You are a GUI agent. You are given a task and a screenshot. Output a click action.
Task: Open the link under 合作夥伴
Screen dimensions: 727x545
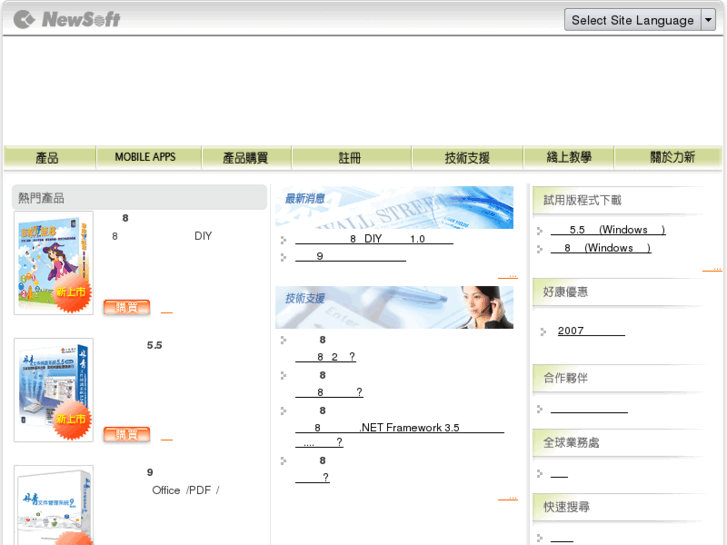coord(589,409)
